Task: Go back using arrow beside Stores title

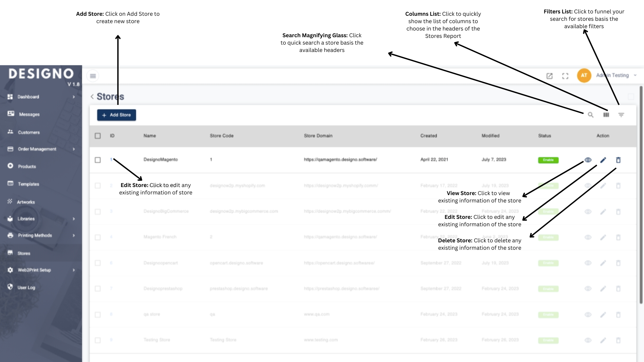Action: point(92,97)
